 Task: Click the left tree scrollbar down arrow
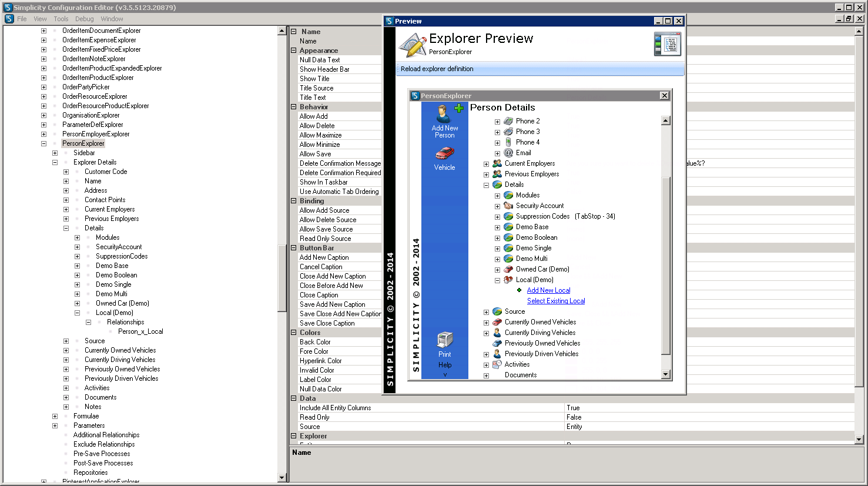pos(282,478)
